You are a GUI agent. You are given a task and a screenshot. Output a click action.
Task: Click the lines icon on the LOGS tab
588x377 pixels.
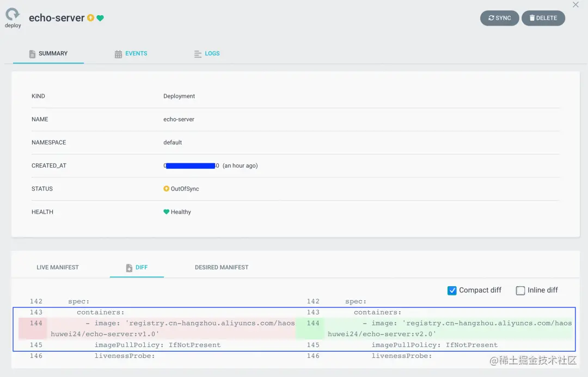pos(198,54)
